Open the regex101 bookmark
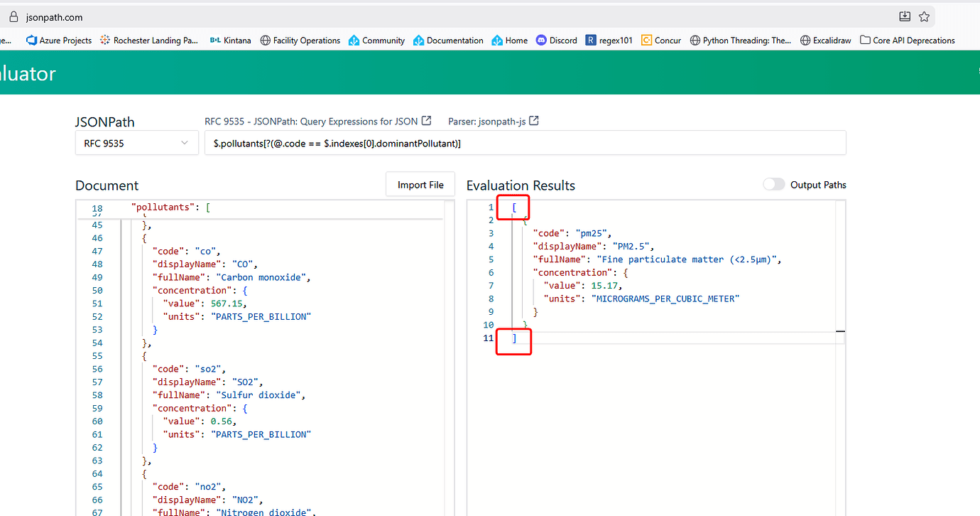Image resolution: width=980 pixels, height=516 pixels. pos(609,41)
